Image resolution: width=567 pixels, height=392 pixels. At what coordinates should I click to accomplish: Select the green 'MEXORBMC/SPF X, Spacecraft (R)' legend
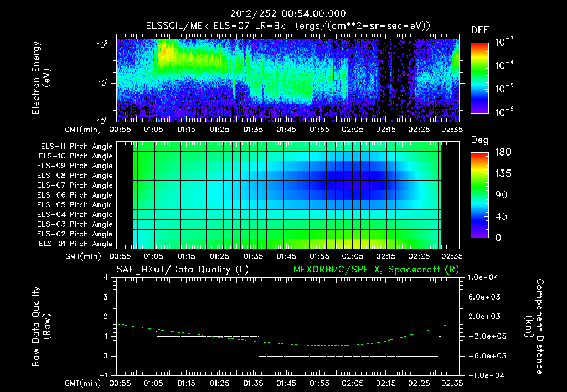(x=376, y=270)
